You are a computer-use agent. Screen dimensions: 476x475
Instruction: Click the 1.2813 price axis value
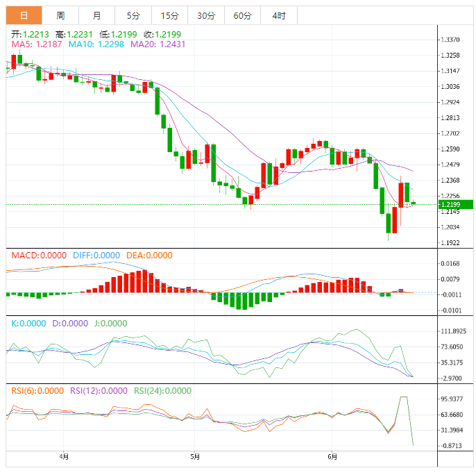pos(450,118)
